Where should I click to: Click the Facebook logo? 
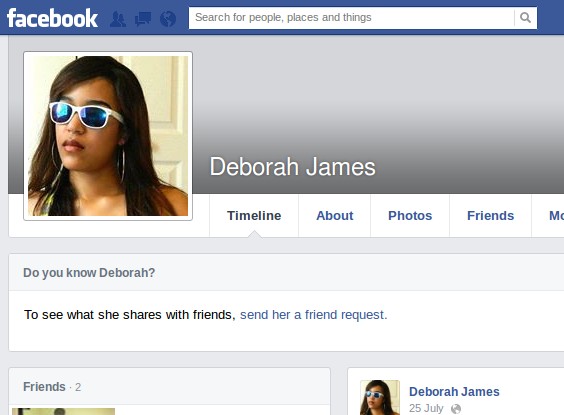click(x=52, y=18)
